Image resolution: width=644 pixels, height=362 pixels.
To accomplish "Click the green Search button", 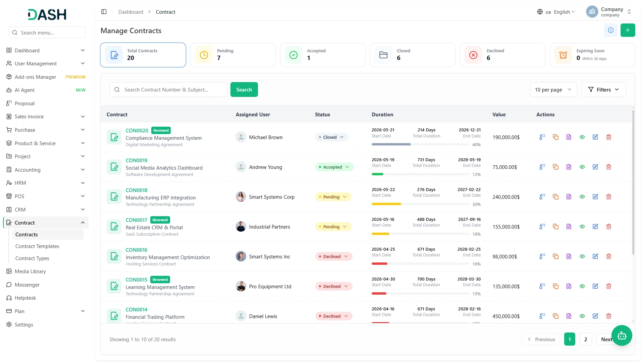I will (244, 89).
